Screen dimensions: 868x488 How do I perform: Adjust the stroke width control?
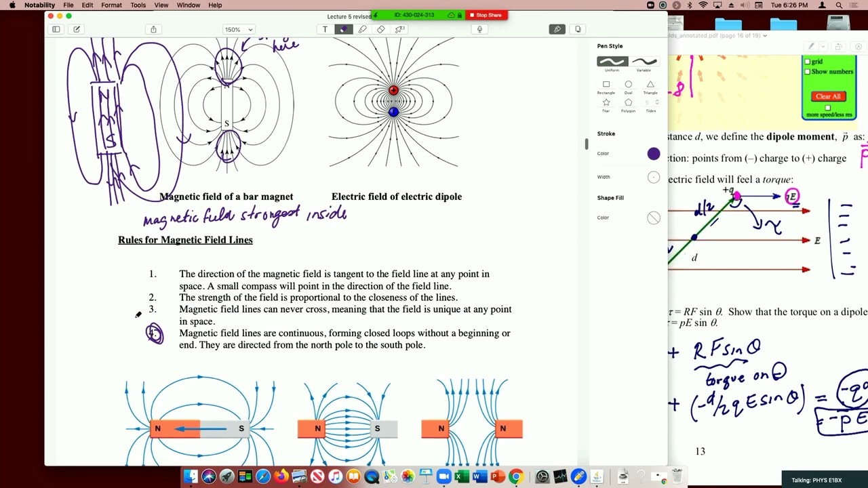tap(654, 177)
